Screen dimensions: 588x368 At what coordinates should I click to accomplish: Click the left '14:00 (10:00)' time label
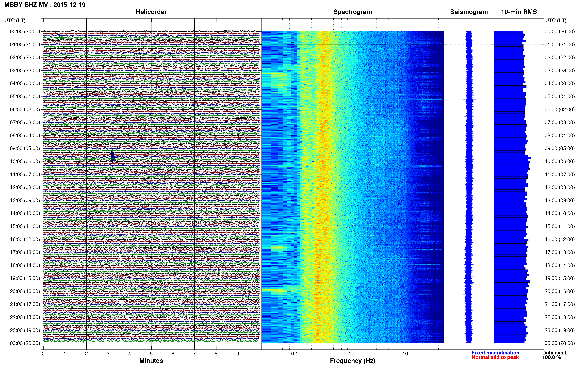click(25, 213)
